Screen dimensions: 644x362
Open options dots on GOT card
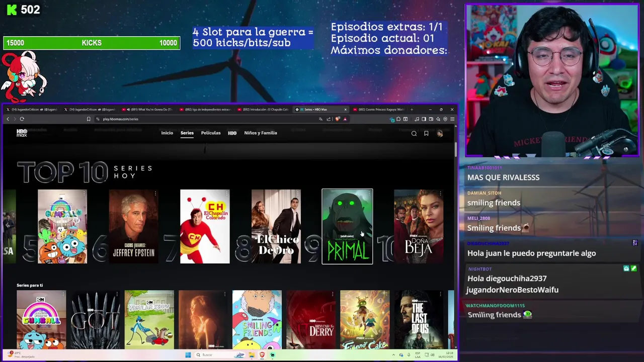(x=117, y=294)
